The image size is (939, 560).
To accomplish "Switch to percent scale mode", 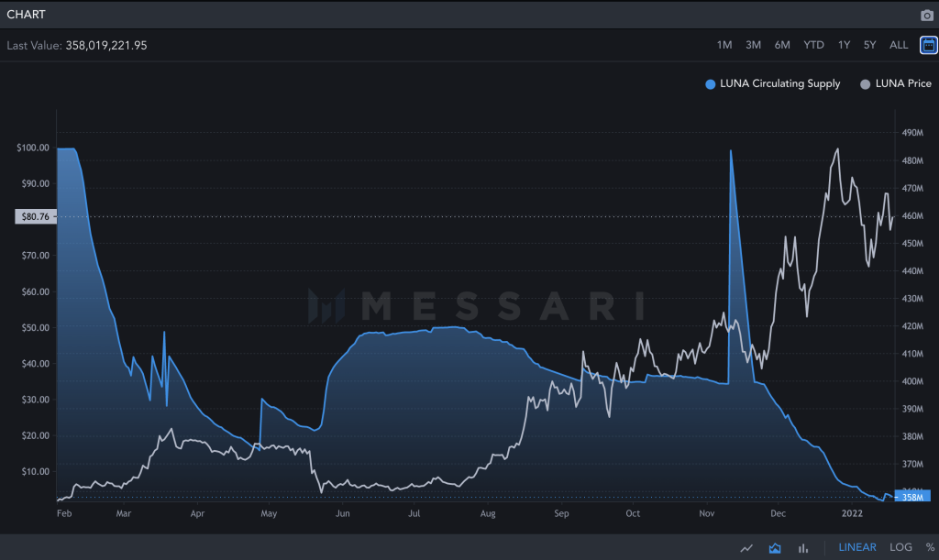I will click(x=930, y=547).
